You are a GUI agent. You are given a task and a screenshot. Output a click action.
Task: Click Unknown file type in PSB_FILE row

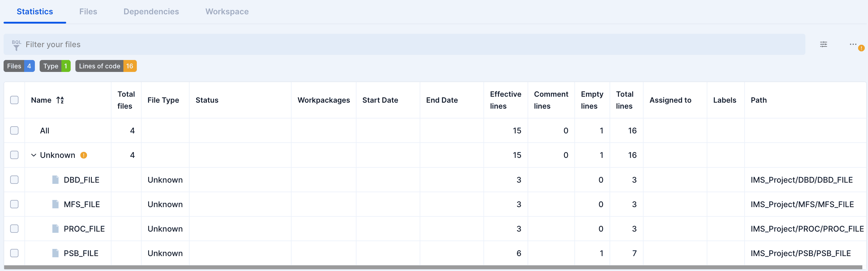tap(165, 253)
